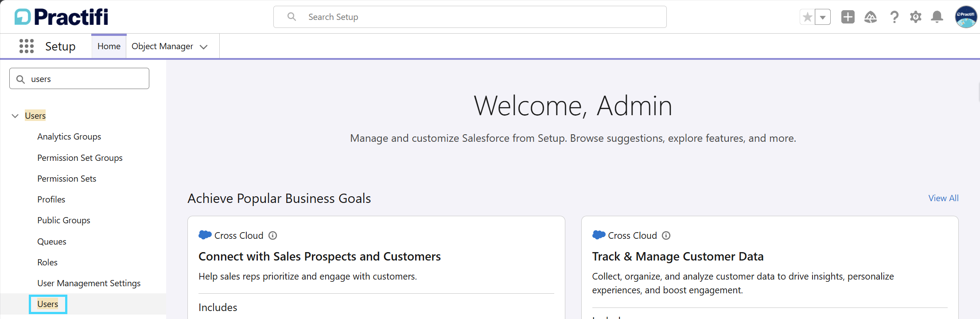Screen dimensions: 980x319
Task: Focus the Search Setup field
Action: 470,17
